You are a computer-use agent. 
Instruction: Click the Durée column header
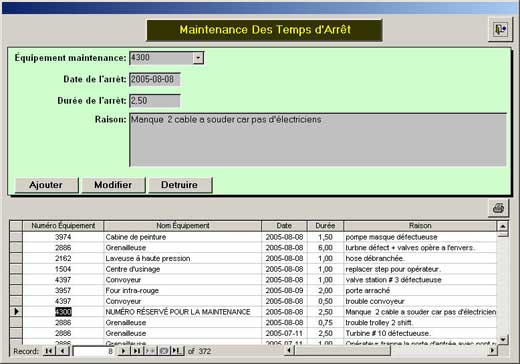[x=325, y=226]
